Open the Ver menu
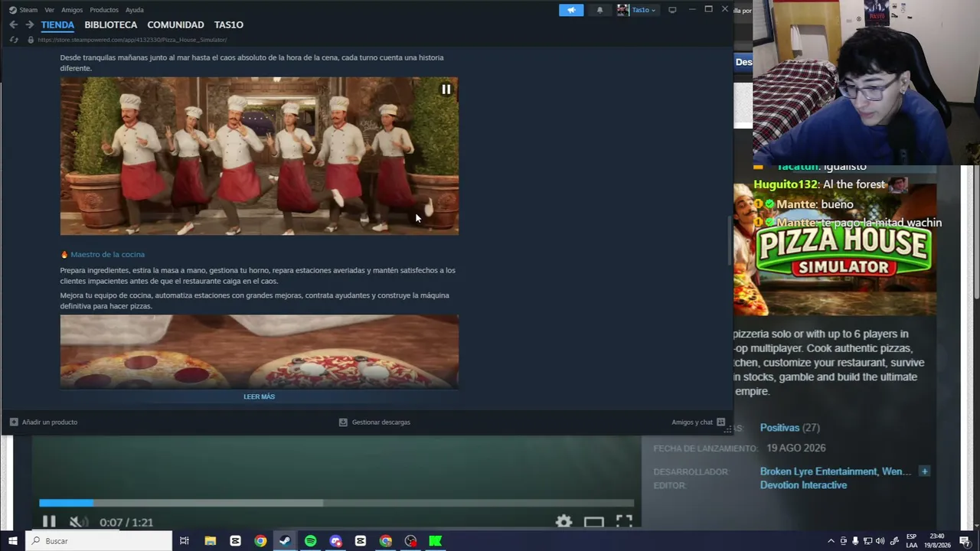Image resolution: width=980 pixels, height=551 pixels. (50, 10)
